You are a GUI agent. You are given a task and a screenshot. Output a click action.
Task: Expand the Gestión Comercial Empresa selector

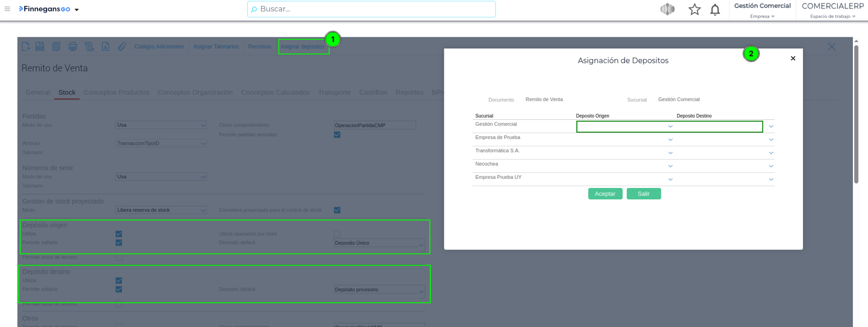coord(762,16)
